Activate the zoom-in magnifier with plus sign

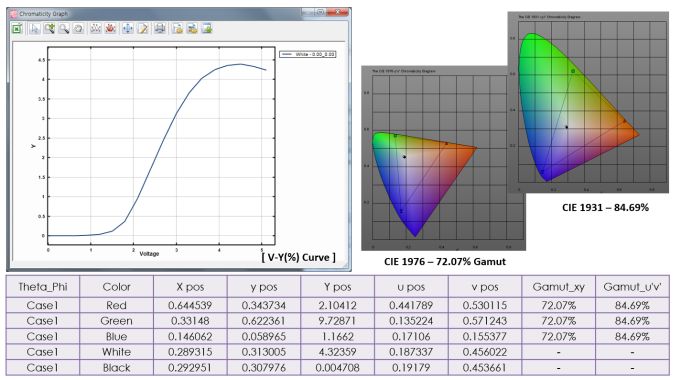49,29
